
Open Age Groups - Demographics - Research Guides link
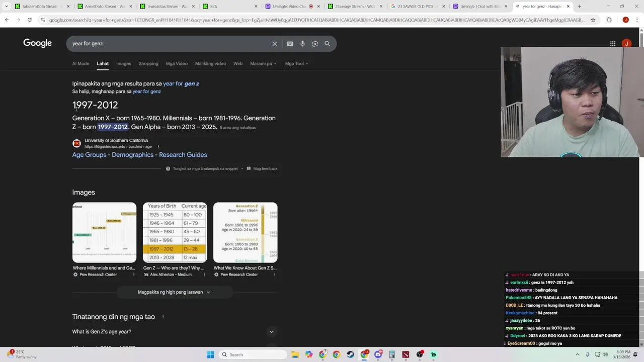pos(139,155)
